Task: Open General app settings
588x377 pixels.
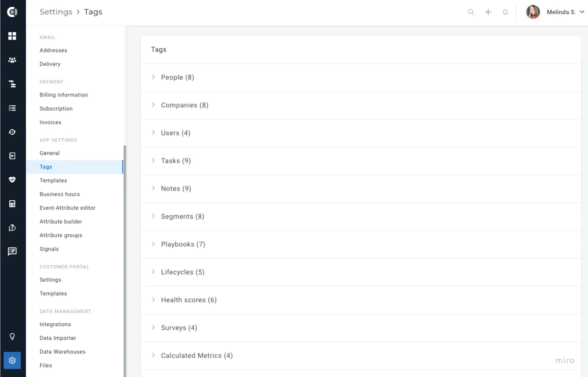Action: pyautogui.click(x=50, y=153)
